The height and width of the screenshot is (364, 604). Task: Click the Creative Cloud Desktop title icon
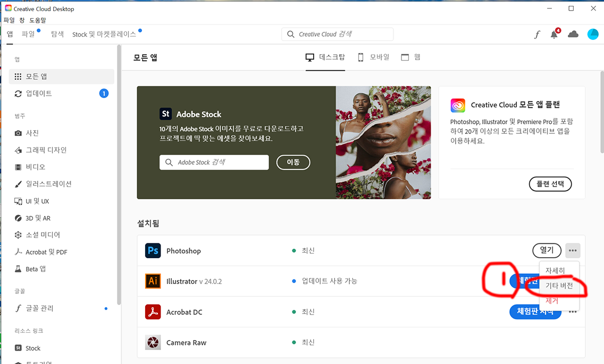9,8
